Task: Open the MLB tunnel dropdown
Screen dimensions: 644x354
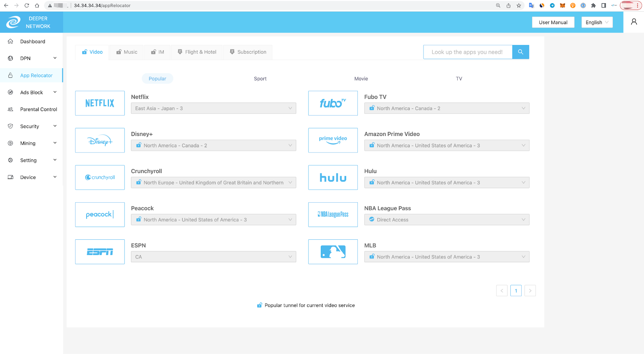Action: pos(447,257)
